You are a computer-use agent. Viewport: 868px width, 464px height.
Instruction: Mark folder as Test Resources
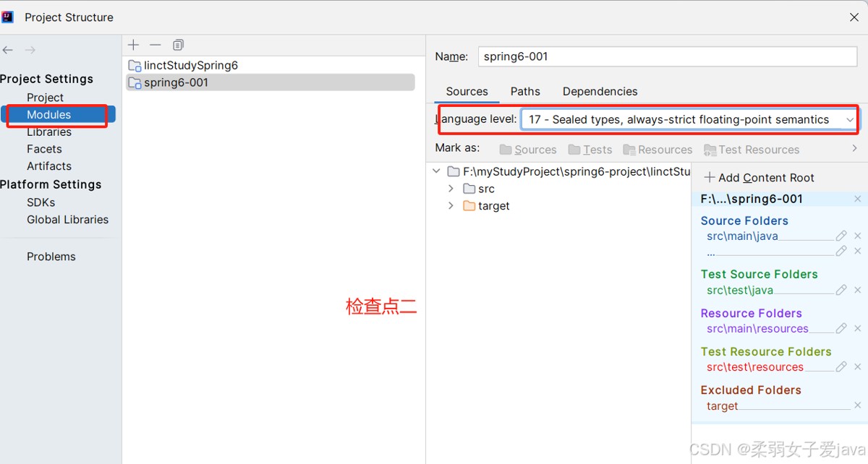pos(751,150)
